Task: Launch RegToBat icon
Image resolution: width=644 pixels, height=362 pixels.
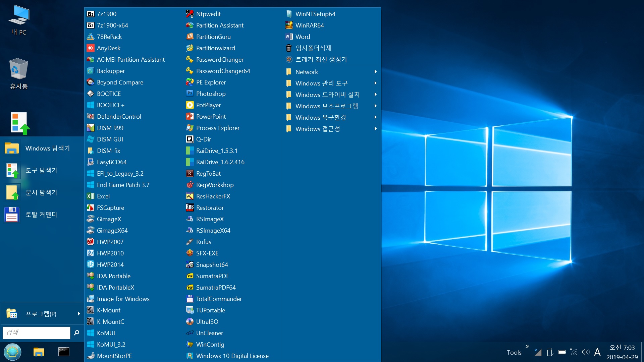Action: pyautogui.click(x=190, y=173)
